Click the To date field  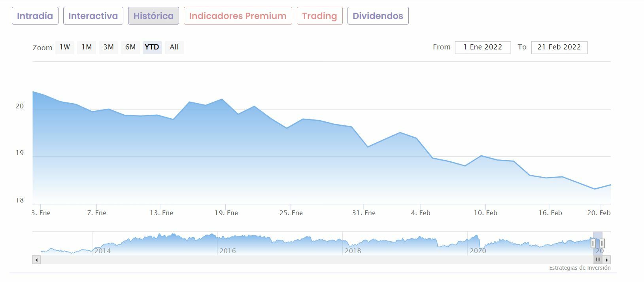pos(559,47)
